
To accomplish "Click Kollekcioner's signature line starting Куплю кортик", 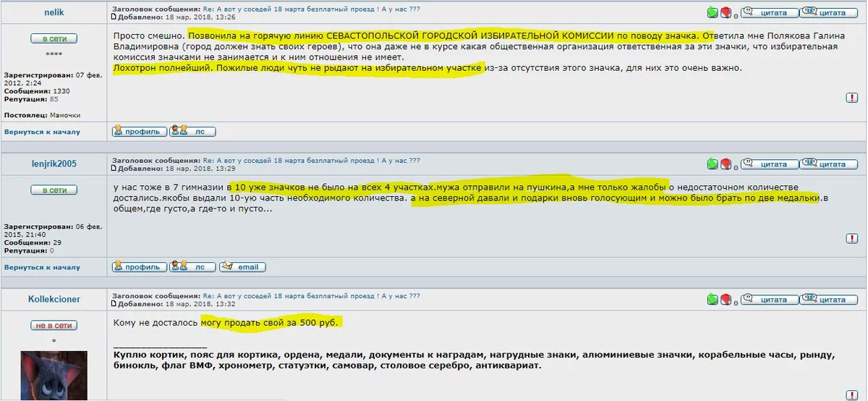I will (475, 355).
